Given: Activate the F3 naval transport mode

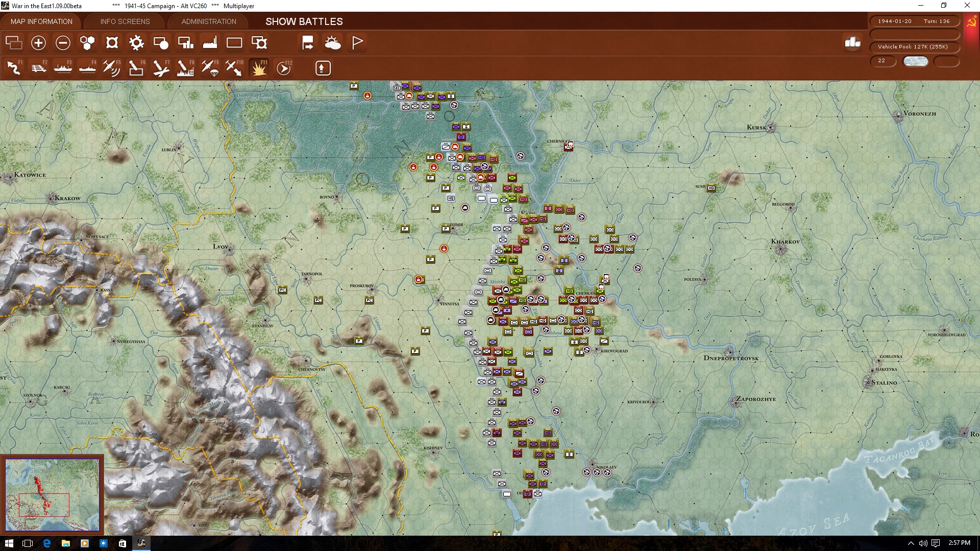Looking at the screenshot, I should click(63, 67).
